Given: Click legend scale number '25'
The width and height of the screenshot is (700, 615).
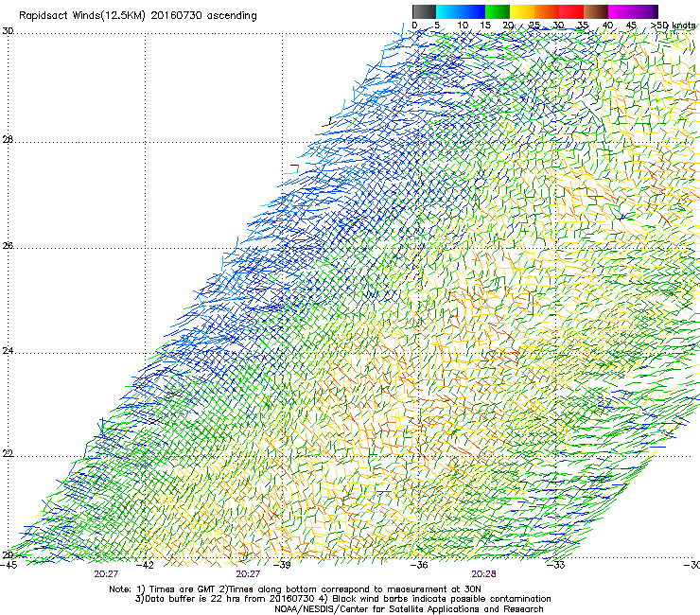Looking at the screenshot, I should [x=534, y=26].
